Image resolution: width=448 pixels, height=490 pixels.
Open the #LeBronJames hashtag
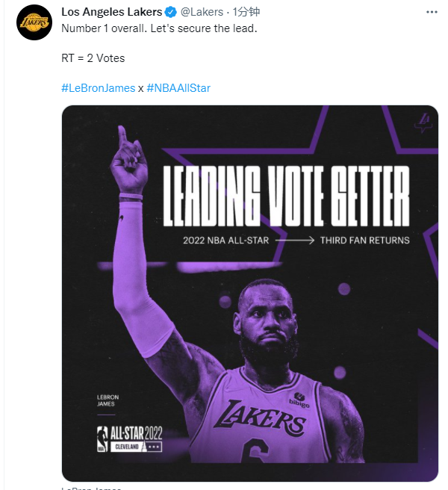click(x=98, y=88)
